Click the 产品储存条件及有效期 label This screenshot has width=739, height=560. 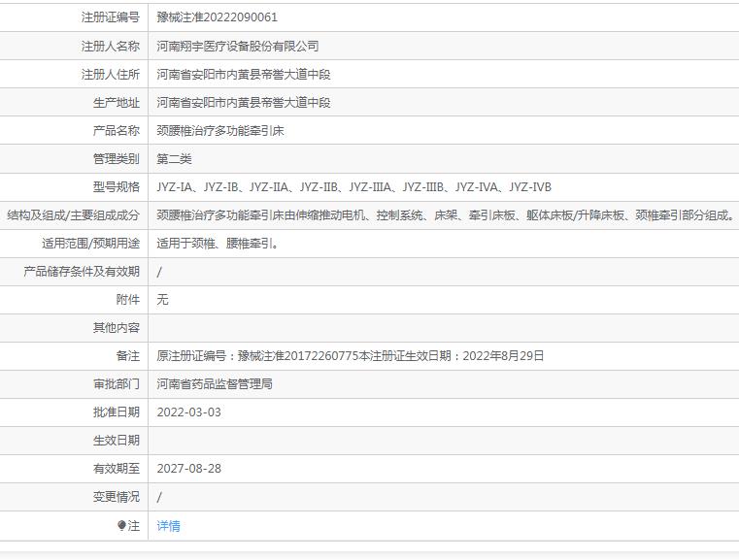click(x=82, y=272)
